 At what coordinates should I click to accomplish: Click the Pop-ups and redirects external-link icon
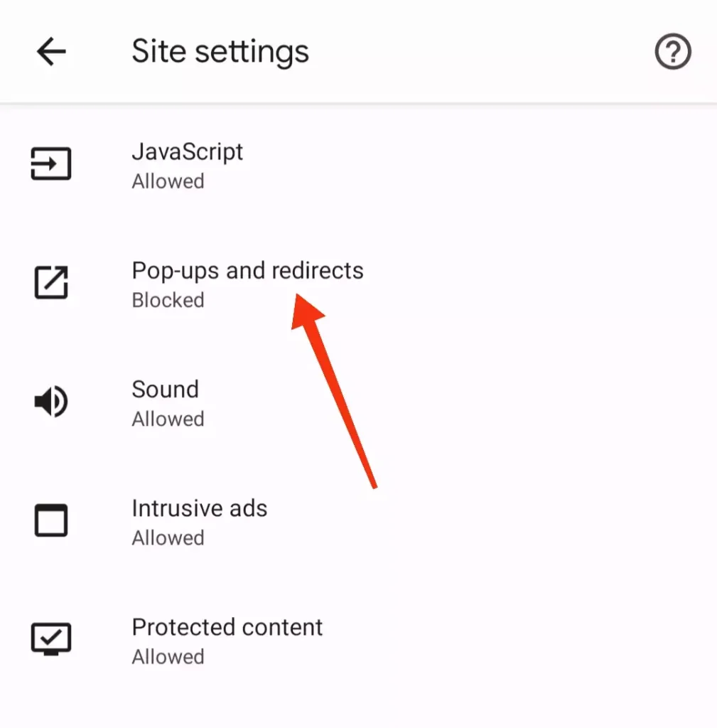(51, 282)
